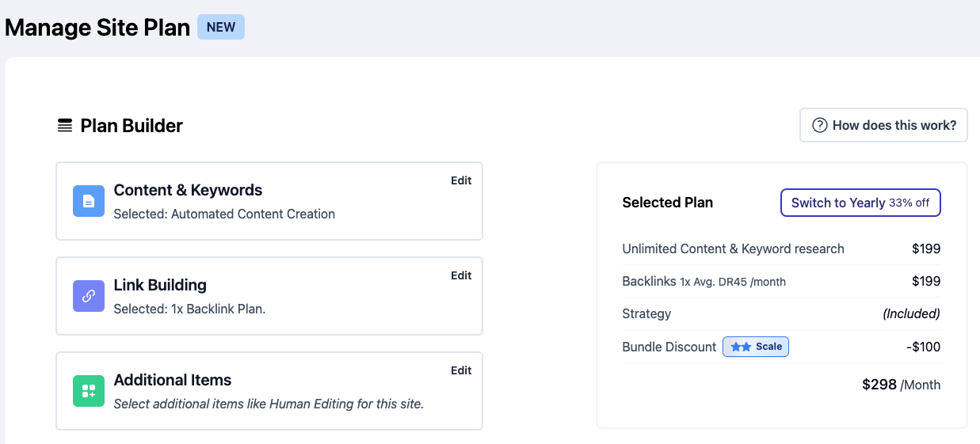This screenshot has height=444, width=980.
Task: Switch to Yearly billing for 33% off
Action: (860, 203)
